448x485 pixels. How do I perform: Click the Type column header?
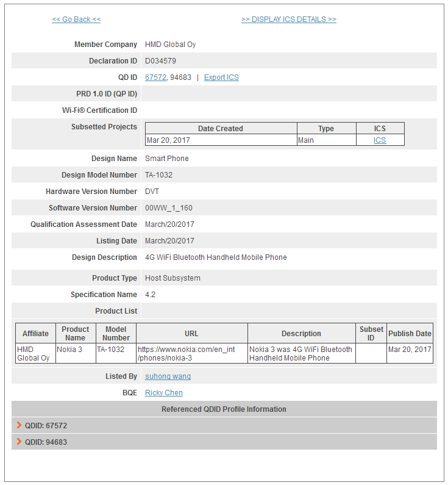click(x=326, y=128)
